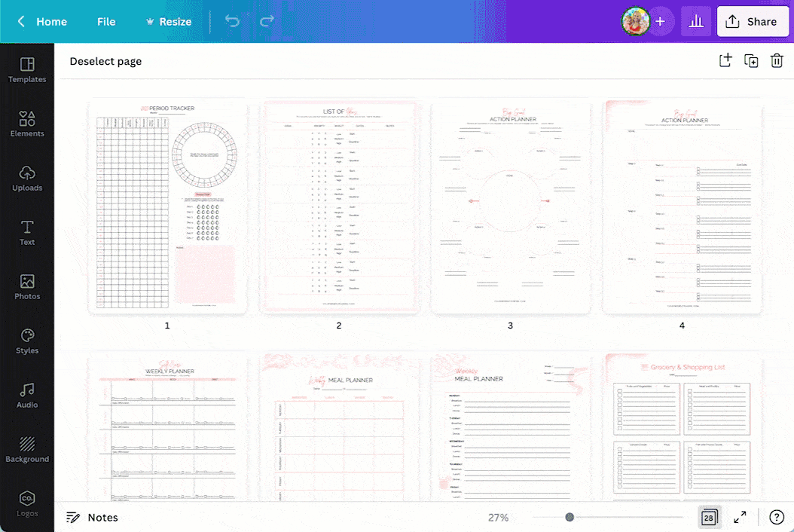
Task: Select the Period Tracker page thumbnail
Action: [167, 206]
